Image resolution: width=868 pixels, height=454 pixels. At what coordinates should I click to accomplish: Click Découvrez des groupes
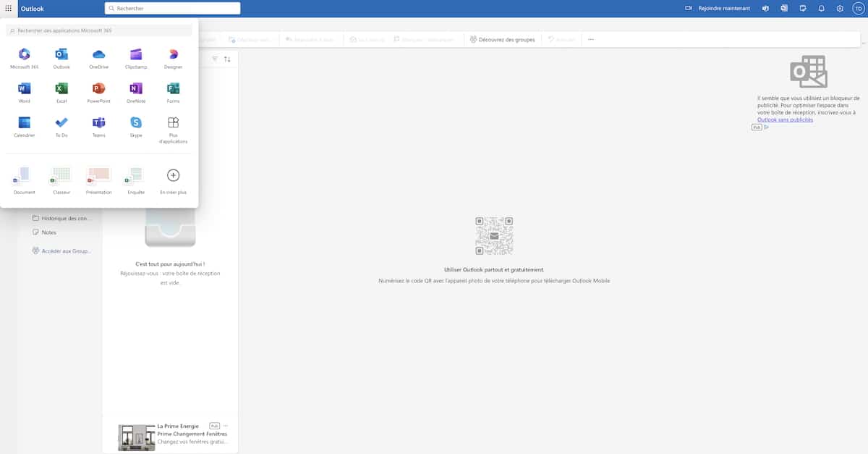(x=502, y=39)
